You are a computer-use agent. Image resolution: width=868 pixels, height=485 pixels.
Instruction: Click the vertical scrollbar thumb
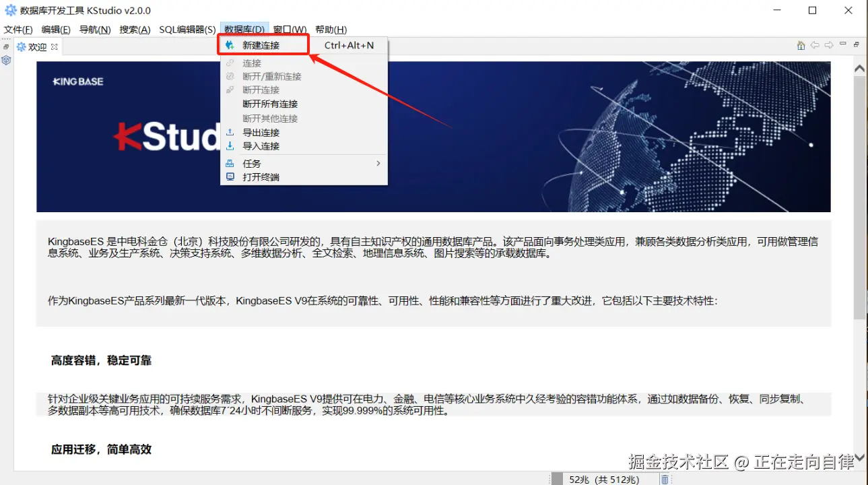(x=860, y=197)
